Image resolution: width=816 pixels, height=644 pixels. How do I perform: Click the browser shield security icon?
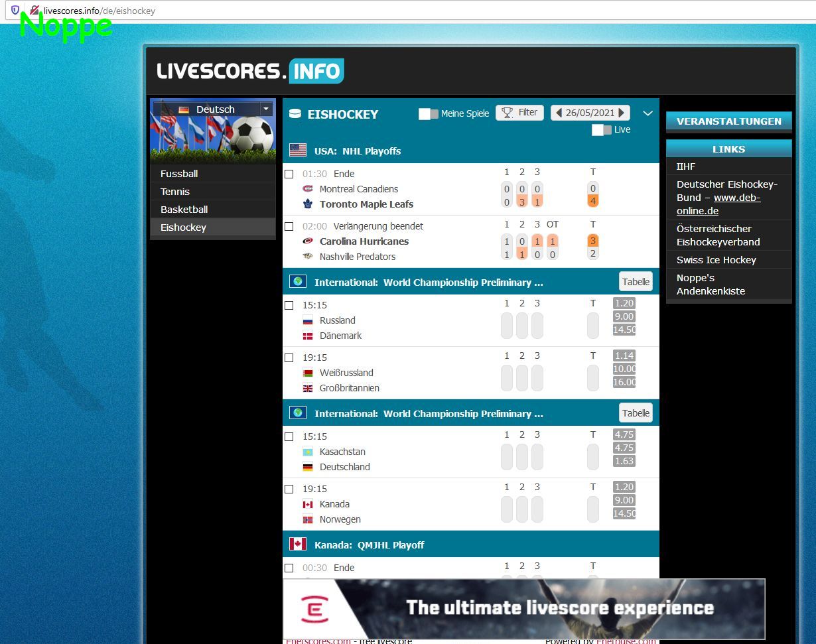coord(15,10)
